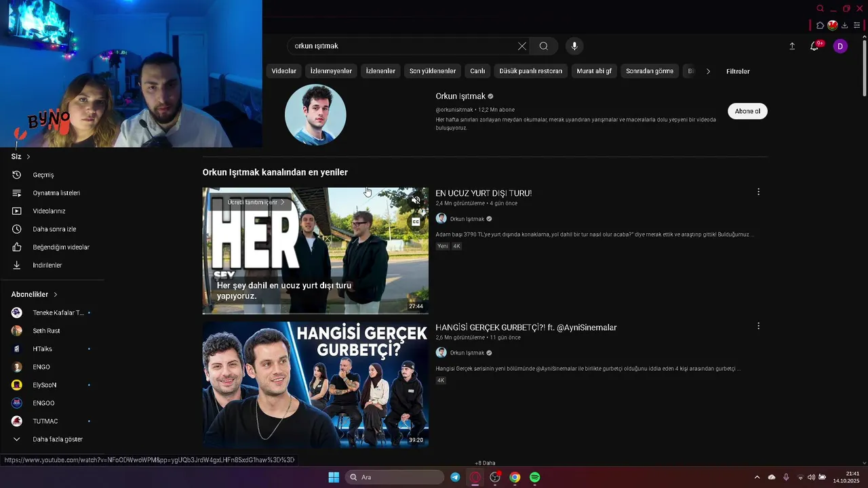868x488 pixels.
Task: Open the Windows Start button
Action: pyautogui.click(x=334, y=477)
